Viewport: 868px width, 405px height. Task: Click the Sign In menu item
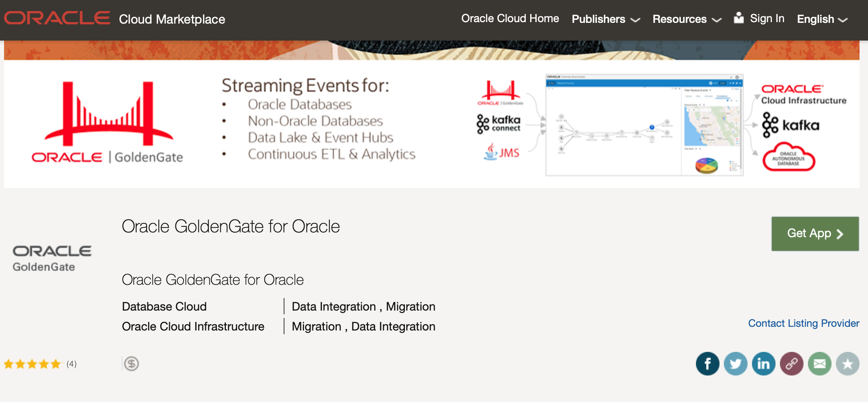767,18
